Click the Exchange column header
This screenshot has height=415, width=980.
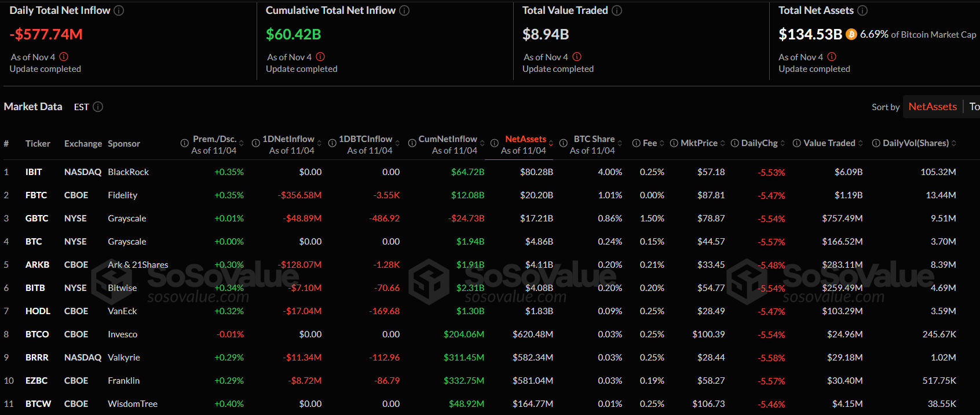pyautogui.click(x=83, y=144)
